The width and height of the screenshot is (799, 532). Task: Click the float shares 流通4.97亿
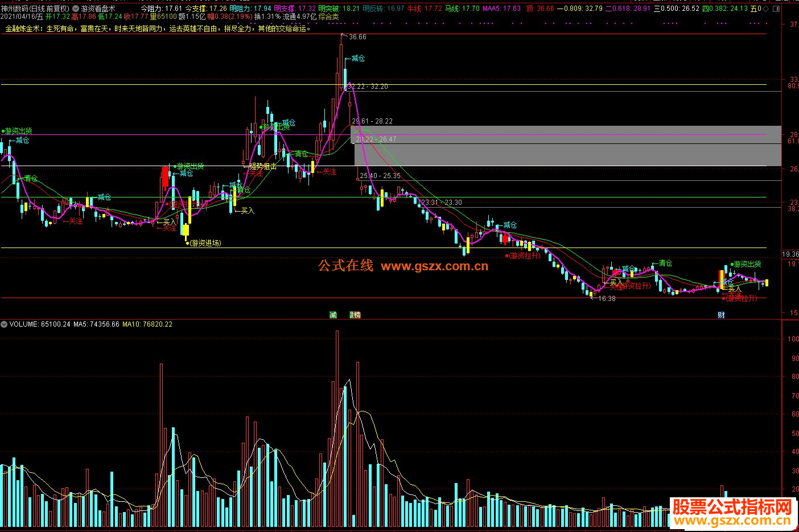(x=299, y=17)
